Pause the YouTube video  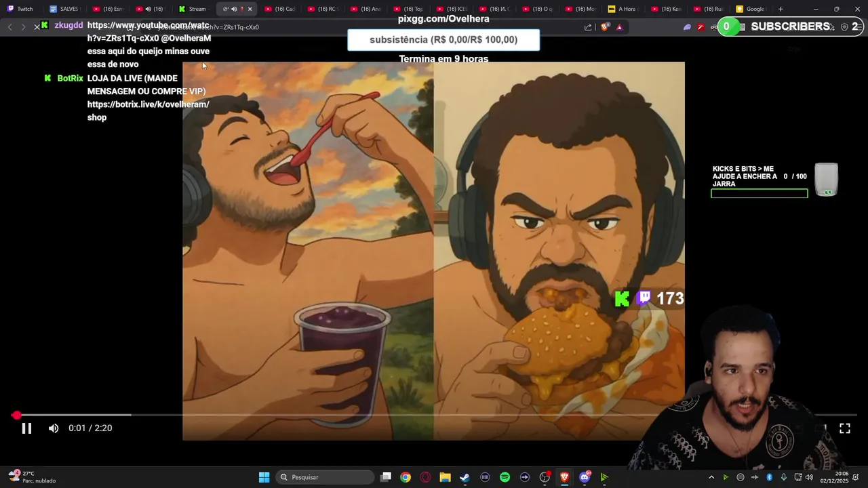26,428
